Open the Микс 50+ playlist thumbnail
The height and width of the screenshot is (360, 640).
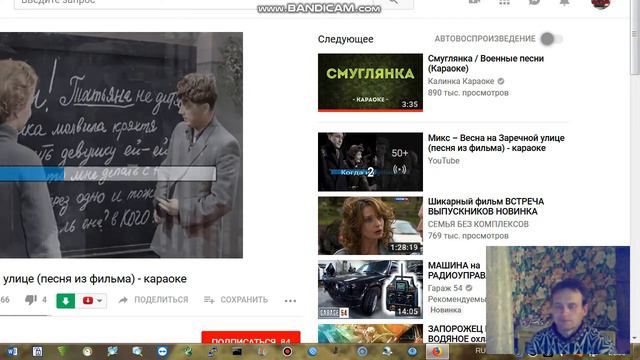click(370, 162)
